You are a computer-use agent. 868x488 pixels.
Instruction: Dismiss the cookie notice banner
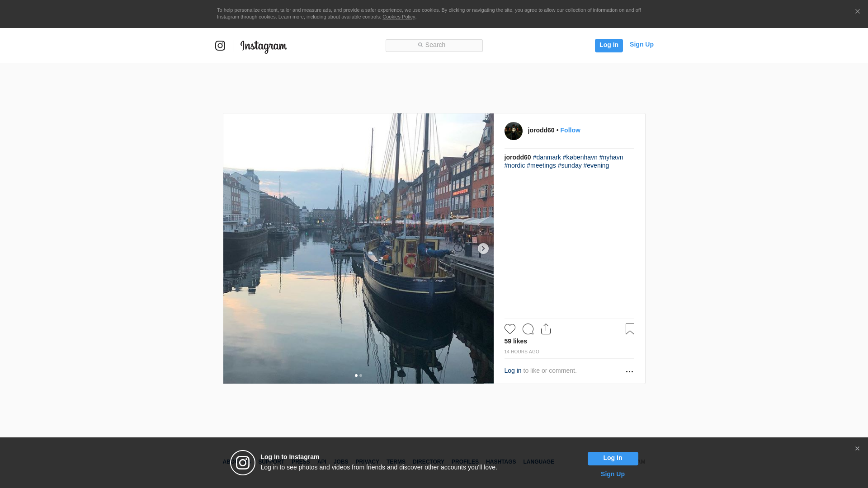857,12
